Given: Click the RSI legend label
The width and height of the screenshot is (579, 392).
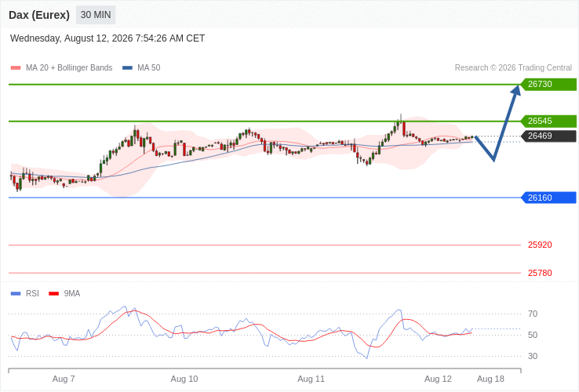Looking at the screenshot, I should pos(32,293).
